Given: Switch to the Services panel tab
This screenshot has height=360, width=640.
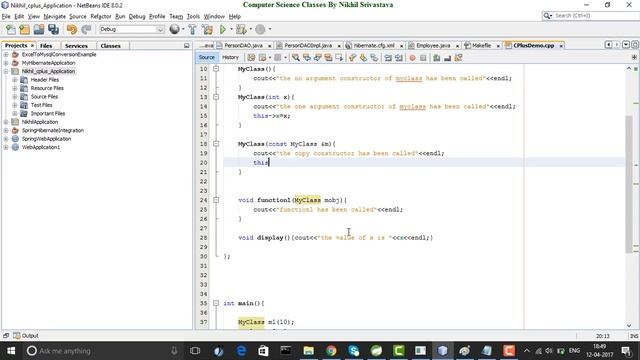Looking at the screenshot, I should [76, 46].
